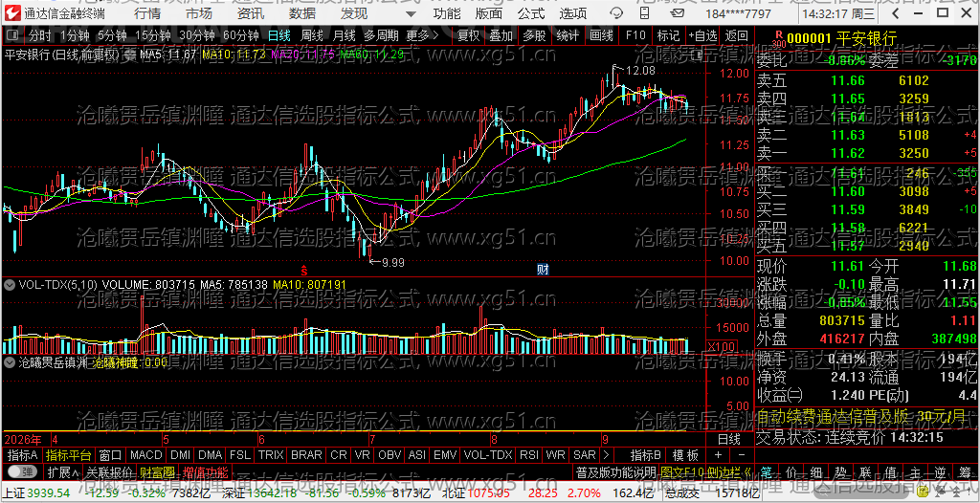980x503 pixels.
Task: Switch to 月线 monthly period
Action: (345, 36)
